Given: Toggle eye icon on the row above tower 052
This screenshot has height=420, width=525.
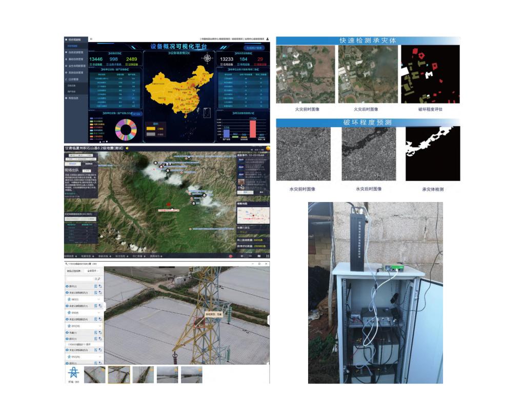Looking at the screenshot, I should (68, 350).
